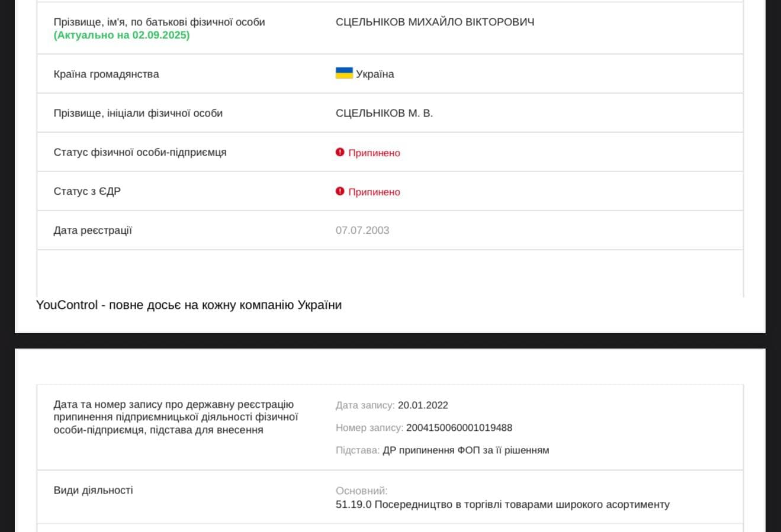Click red alert icon in Статус з ЄДР row

click(x=340, y=191)
